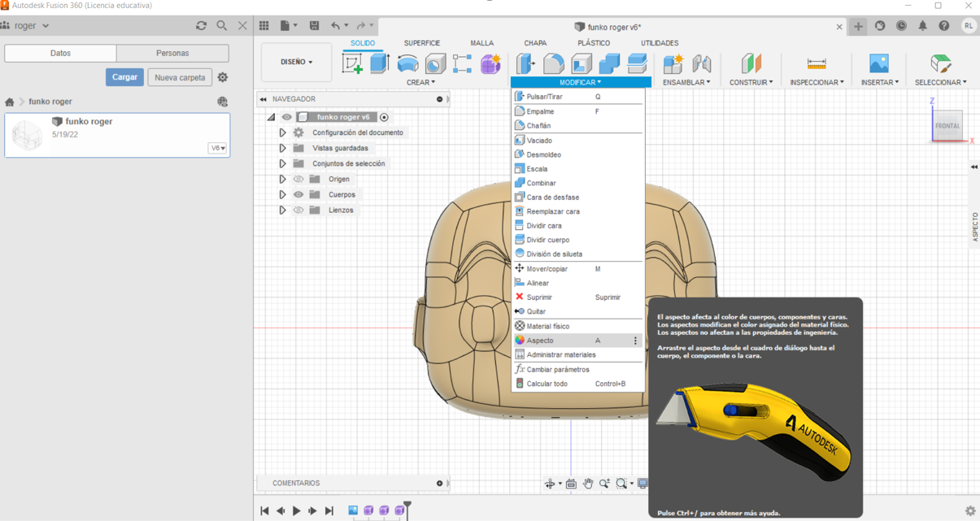Switch to the SUPERFICIE tab
The height and width of the screenshot is (521, 980).
[x=421, y=43]
